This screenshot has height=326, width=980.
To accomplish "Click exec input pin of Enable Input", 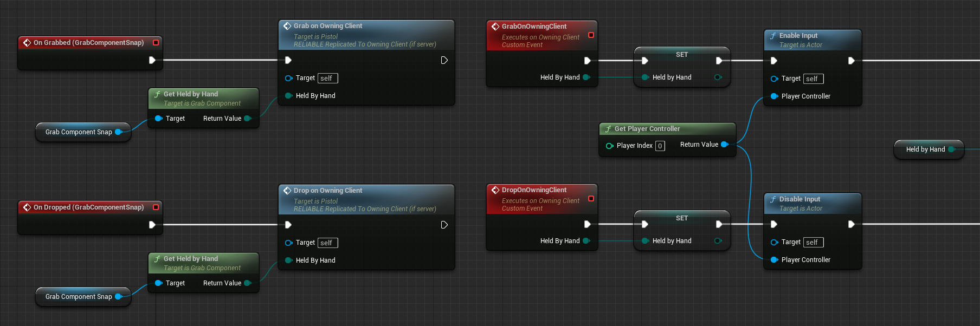I will pos(774,61).
